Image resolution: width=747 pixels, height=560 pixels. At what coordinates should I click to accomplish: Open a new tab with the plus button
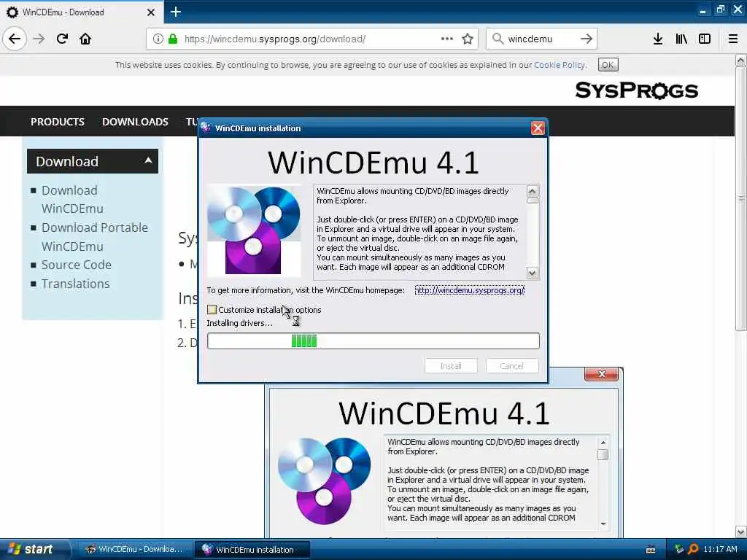176,12
